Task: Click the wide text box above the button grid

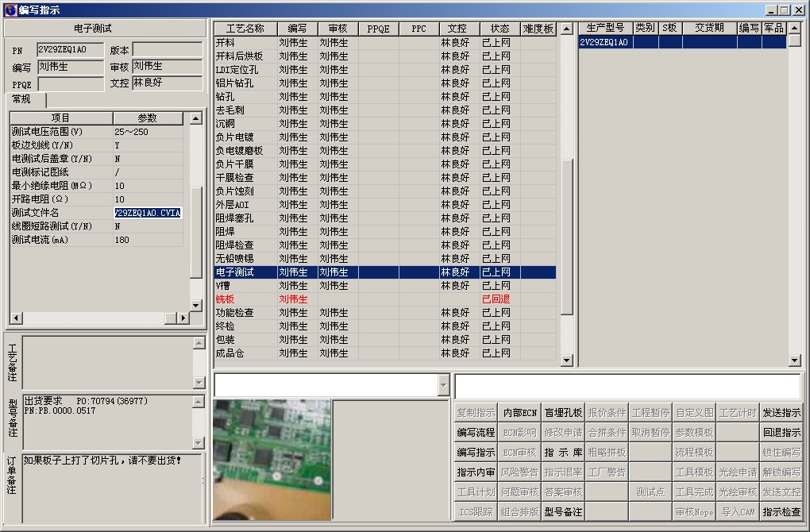Action: pos(627,386)
